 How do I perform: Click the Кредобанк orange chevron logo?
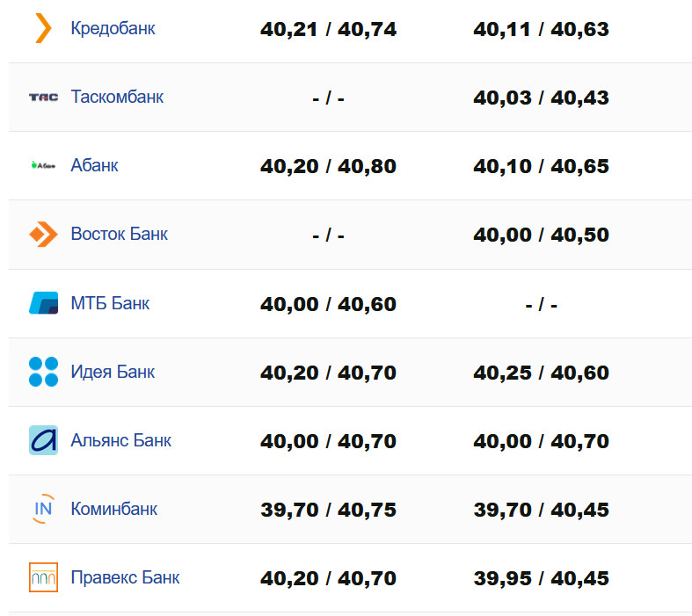pyautogui.click(x=43, y=28)
